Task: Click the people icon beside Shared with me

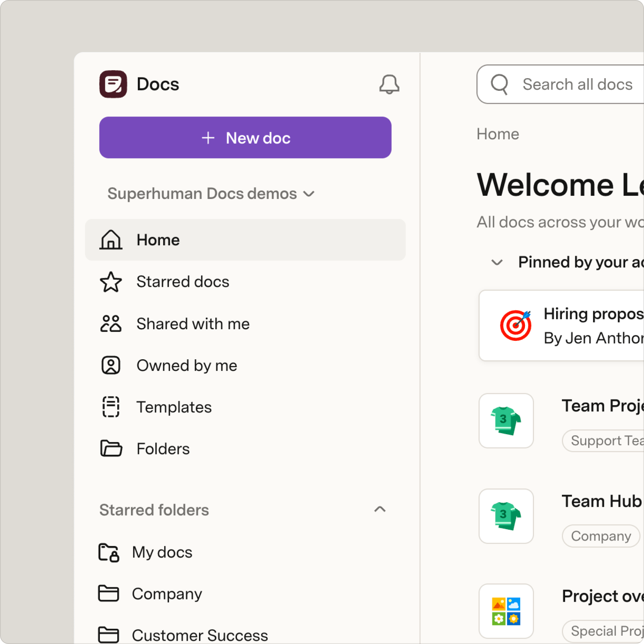Action: pyautogui.click(x=111, y=323)
